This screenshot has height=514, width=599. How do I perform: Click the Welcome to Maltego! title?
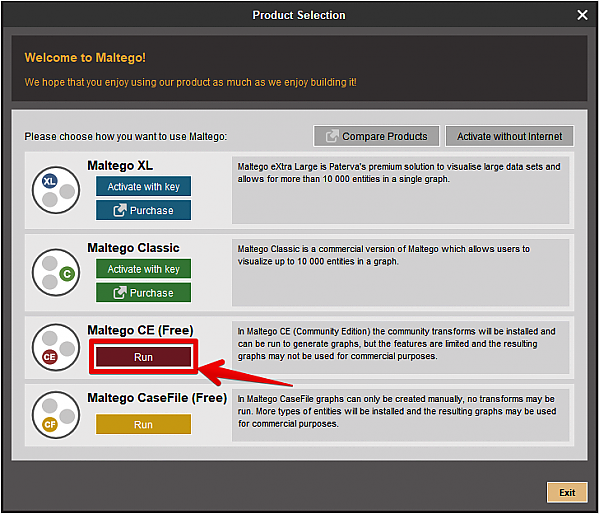pos(85,58)
